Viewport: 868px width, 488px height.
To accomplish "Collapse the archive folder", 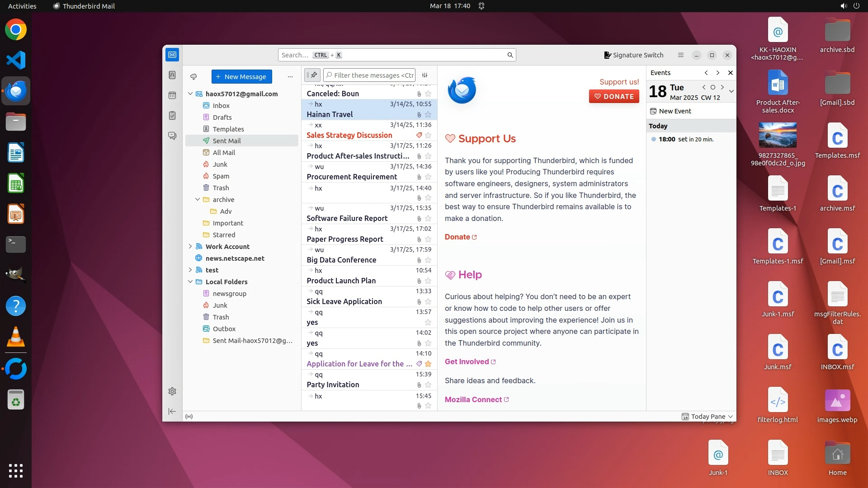I will pyautogui.click(x=198, y=200).
